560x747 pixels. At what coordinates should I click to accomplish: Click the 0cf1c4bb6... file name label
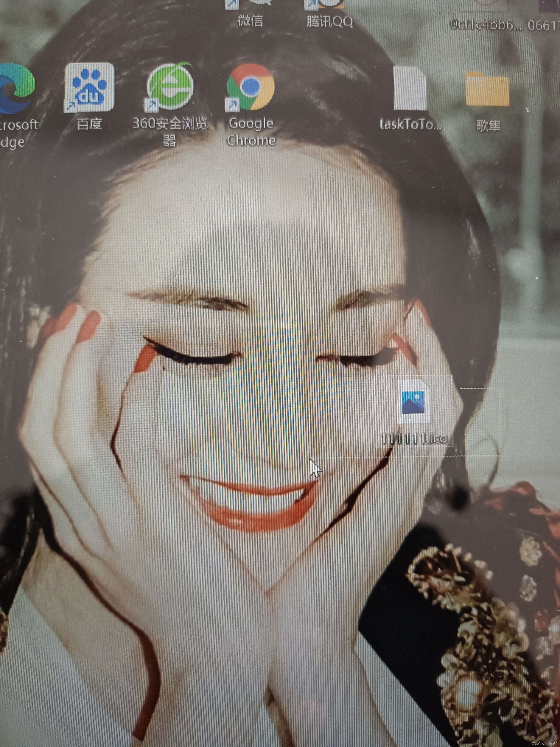pyautogui.click(x=485, y=24)
